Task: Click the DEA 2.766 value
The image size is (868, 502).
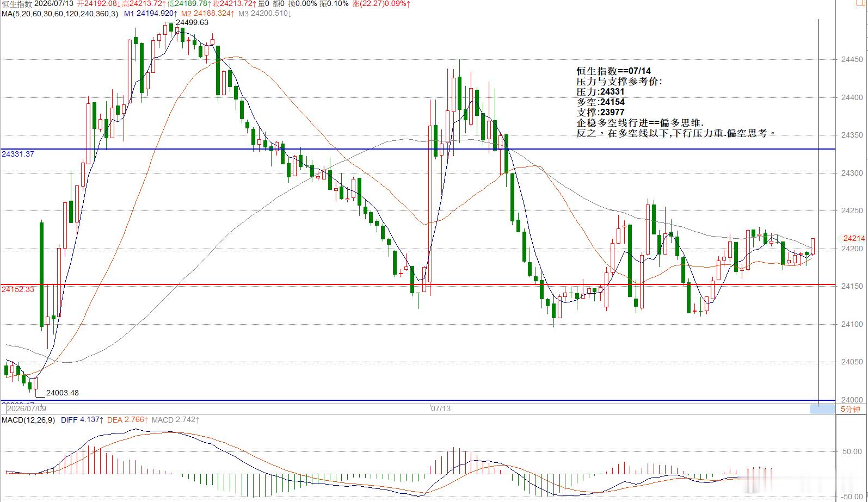Action: click(x=127, y=420)
